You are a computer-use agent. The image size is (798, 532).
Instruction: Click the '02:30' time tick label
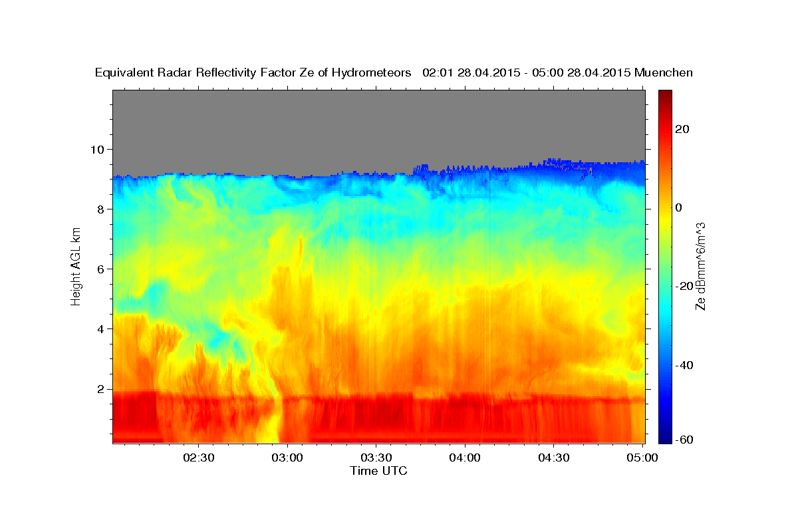tap(198, 458)
